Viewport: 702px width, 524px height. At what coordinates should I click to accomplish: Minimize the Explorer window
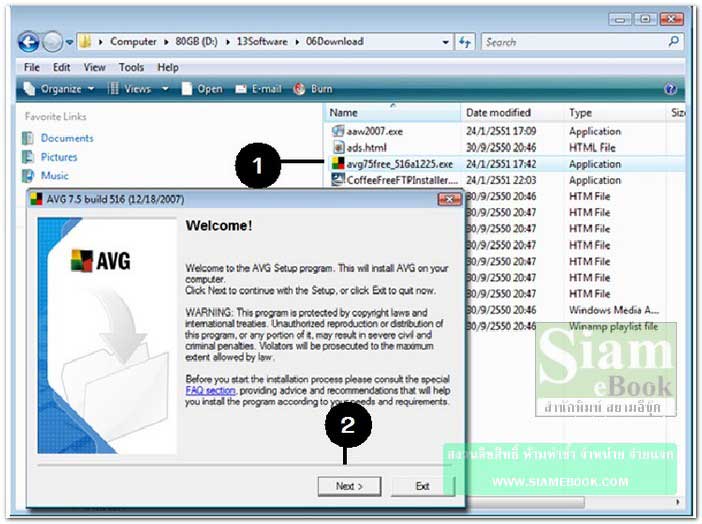[x=620, y=19]
